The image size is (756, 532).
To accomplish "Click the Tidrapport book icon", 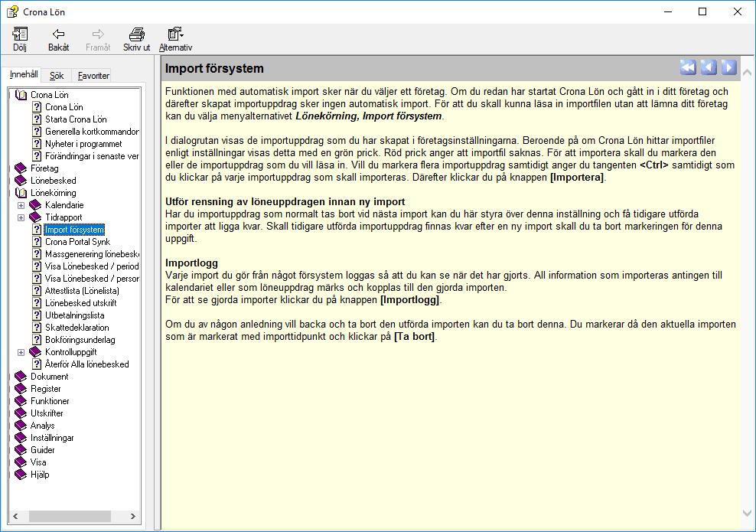I will click(35, 217).
